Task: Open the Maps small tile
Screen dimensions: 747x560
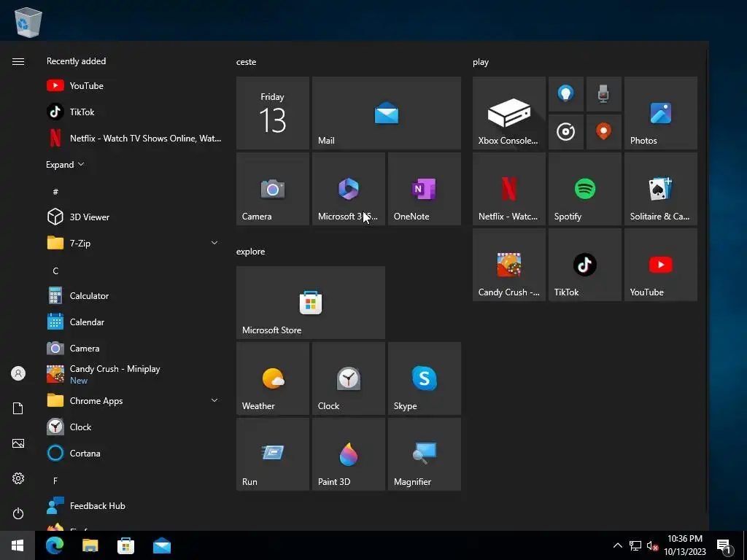Action: click(x=603, y=132)
